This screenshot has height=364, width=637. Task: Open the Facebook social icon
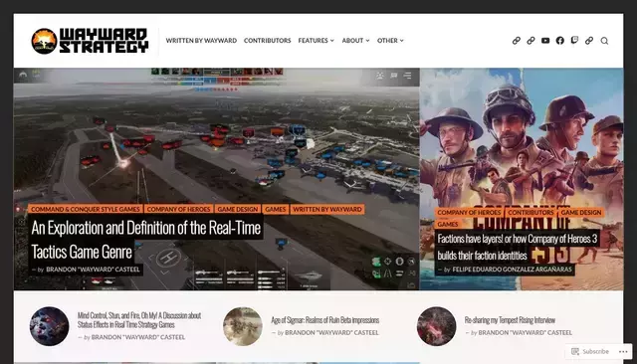(x=559, y=41)
